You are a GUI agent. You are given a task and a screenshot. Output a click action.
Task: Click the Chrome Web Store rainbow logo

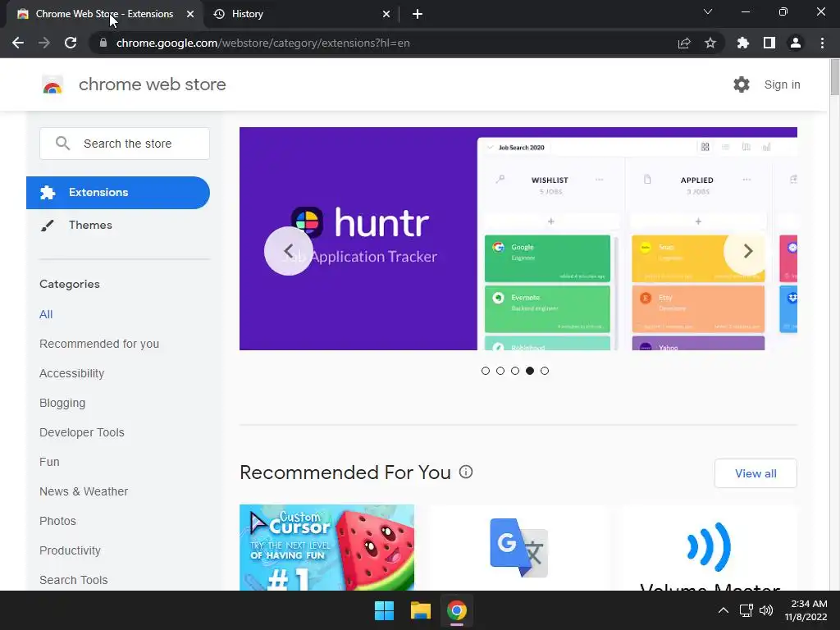coord(52,84)
